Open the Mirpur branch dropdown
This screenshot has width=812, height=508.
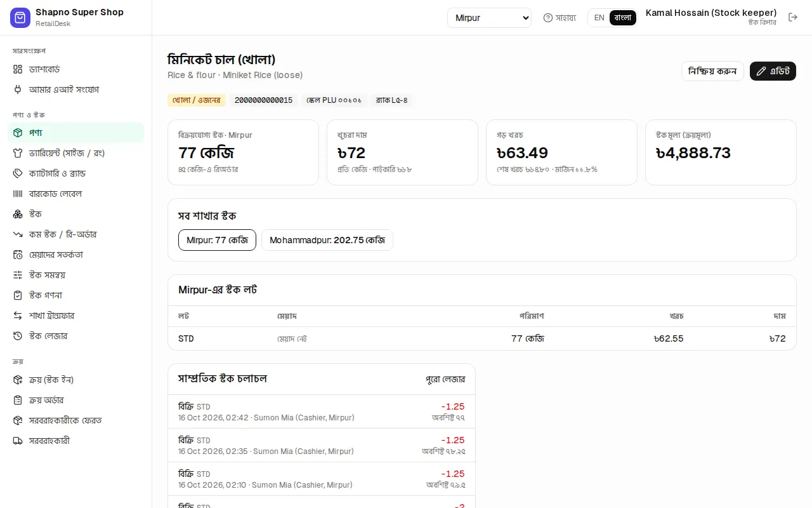click(x=489, y=18)
